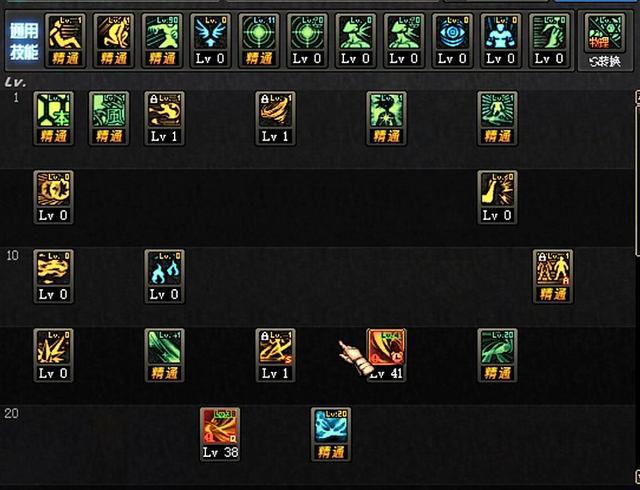The image size is (640, 490).
Task: Click the locked orange tornado skill icon
Action: (276, 118)
